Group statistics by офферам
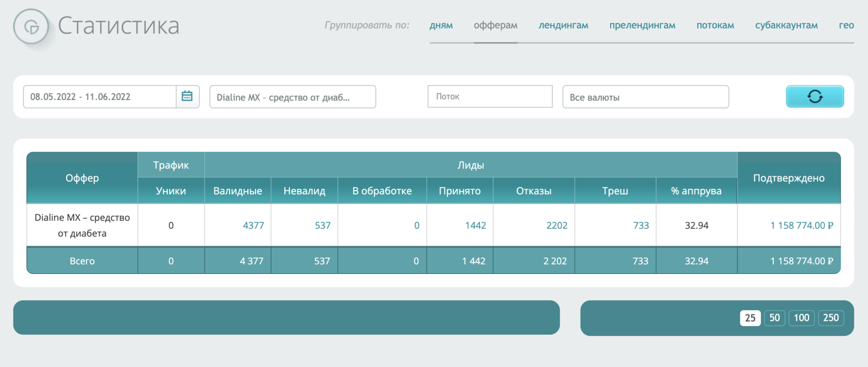 click(x=495, y=25)
